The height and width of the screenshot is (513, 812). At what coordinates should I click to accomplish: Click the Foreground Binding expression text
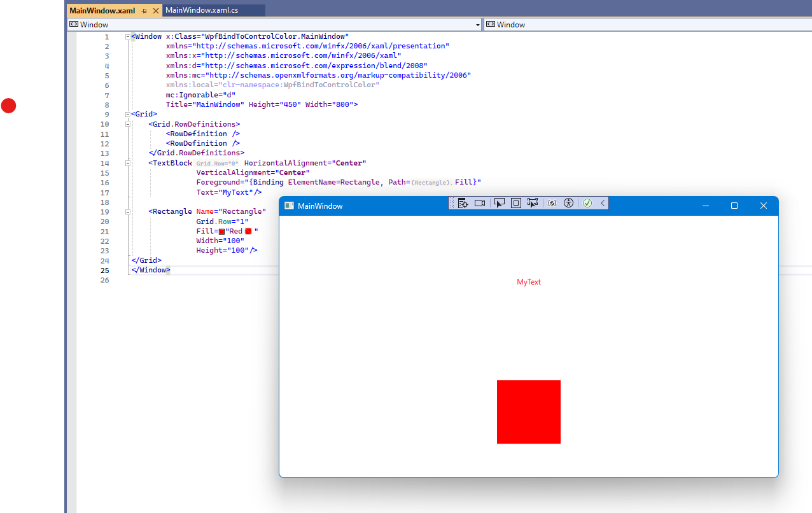(x=339, y=183)
